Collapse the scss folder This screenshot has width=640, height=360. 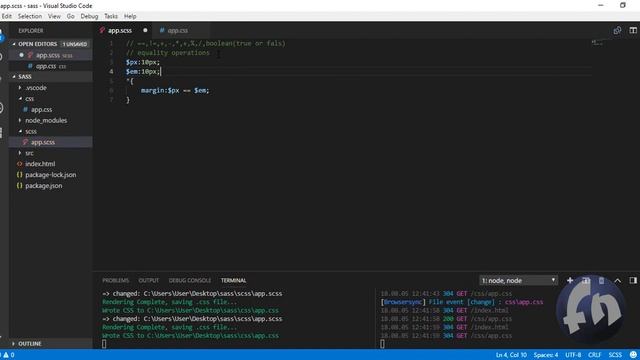[31, 131]
